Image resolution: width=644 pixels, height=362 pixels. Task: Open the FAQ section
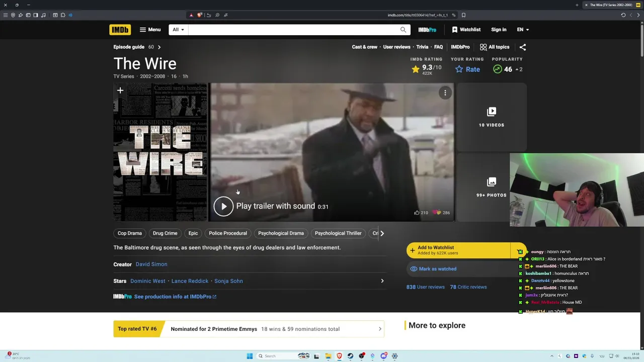tap(438, 47)
